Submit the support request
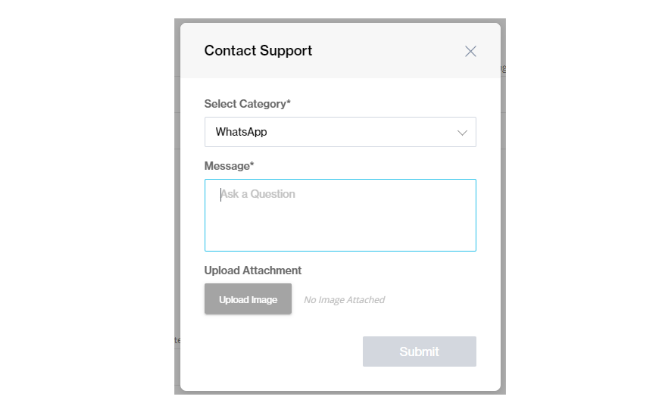 419,351
